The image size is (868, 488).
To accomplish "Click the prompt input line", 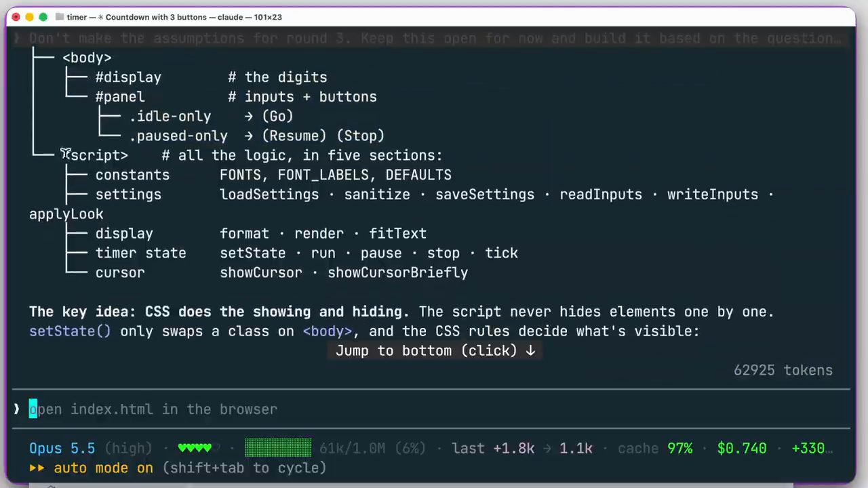I will click(x=431, y=409).
